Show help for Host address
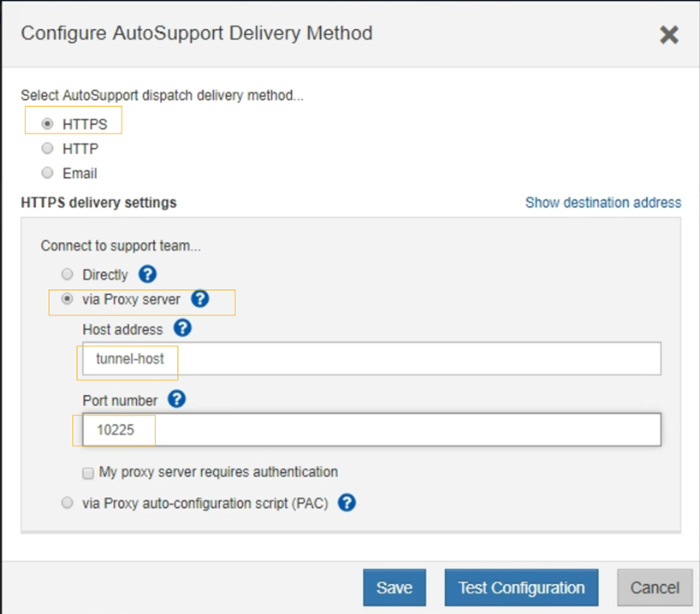The image size is (700, 614). point(182,328)
